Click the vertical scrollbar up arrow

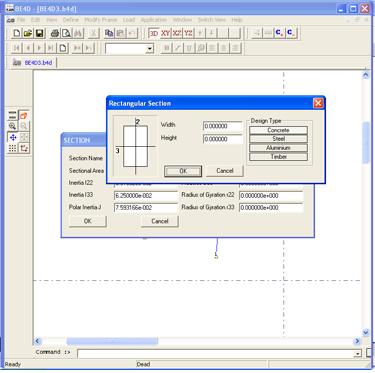coord(366,75)
